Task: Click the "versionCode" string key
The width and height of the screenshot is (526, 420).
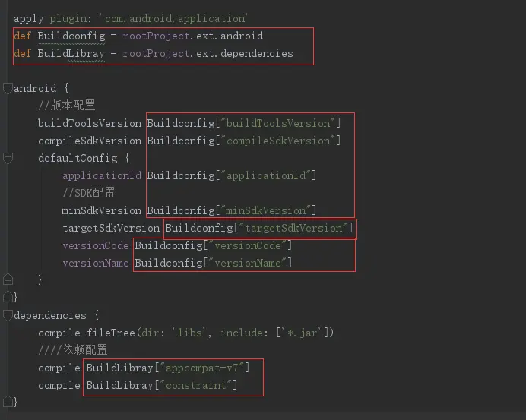Action: (x=248, y=246)
